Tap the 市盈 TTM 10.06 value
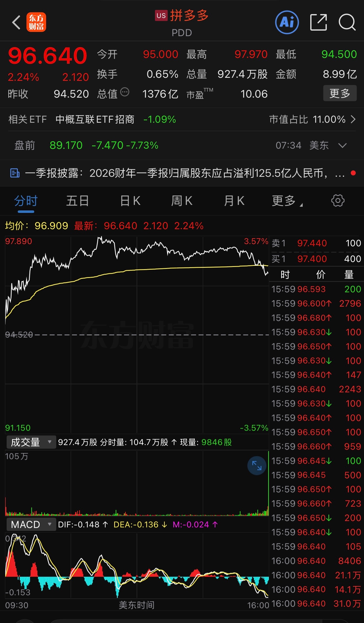364x623 pixels. (254, 94)
